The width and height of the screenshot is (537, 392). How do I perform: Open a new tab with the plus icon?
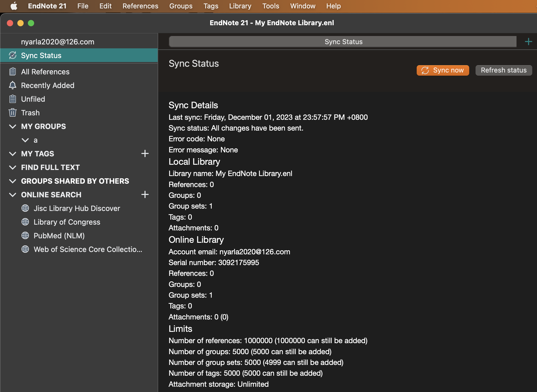pos(528,42)
